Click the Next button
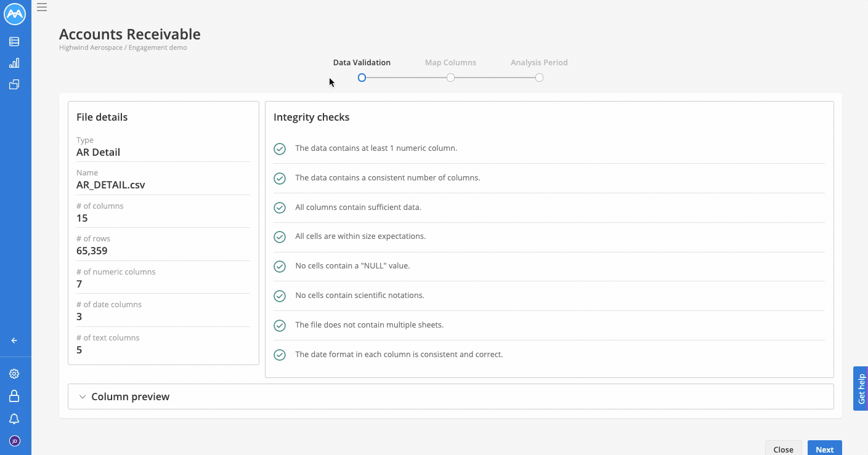Image resolution: width=868 pixels, height=455 pixels. (824, 449)
